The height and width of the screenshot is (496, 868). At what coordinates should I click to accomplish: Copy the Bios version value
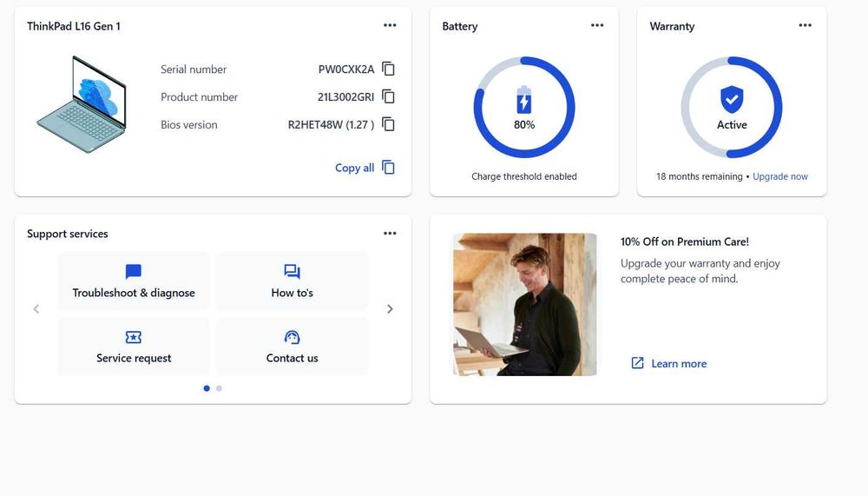(x=389, y=125)
